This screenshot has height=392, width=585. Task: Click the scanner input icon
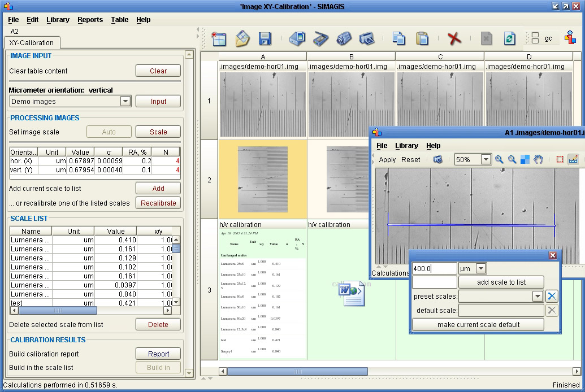(320, 38)
